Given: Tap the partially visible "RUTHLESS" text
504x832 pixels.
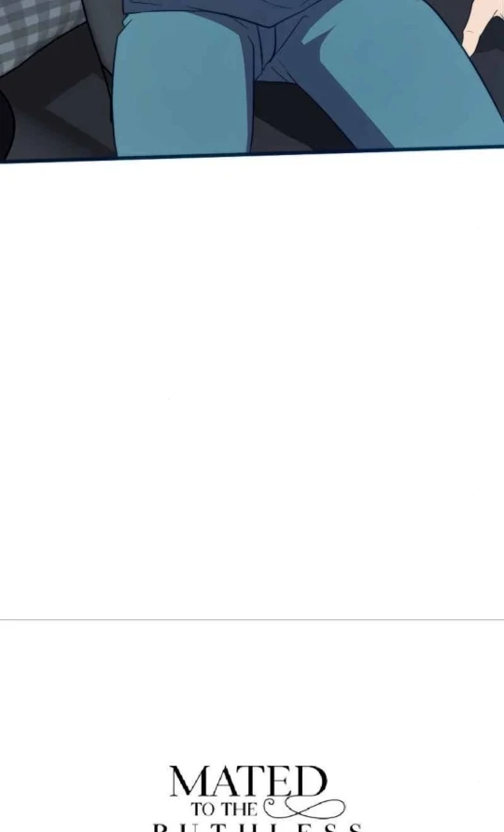Looking at the screenshot, I should click(258, 827).
